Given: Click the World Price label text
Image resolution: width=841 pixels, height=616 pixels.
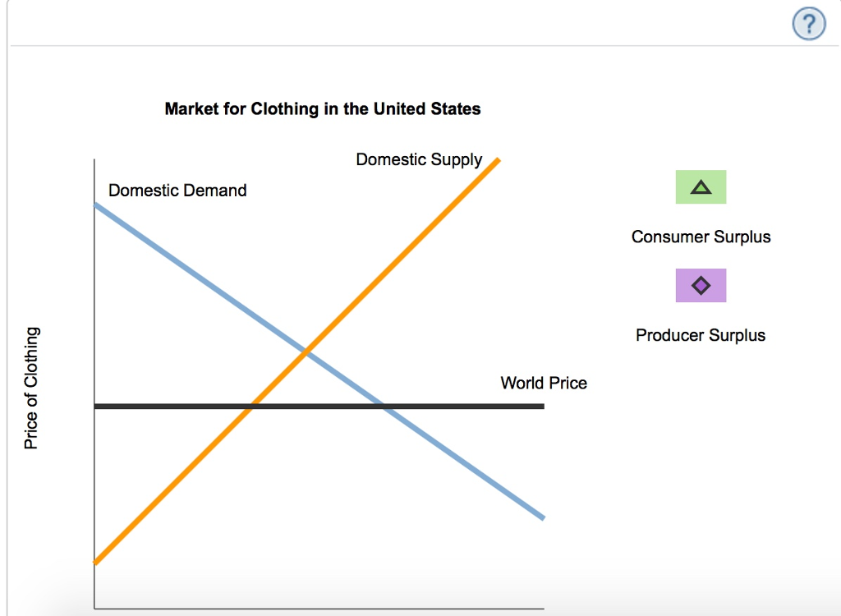Looking at the screenshot, I should pyautogui.click(x=544, y=383).
